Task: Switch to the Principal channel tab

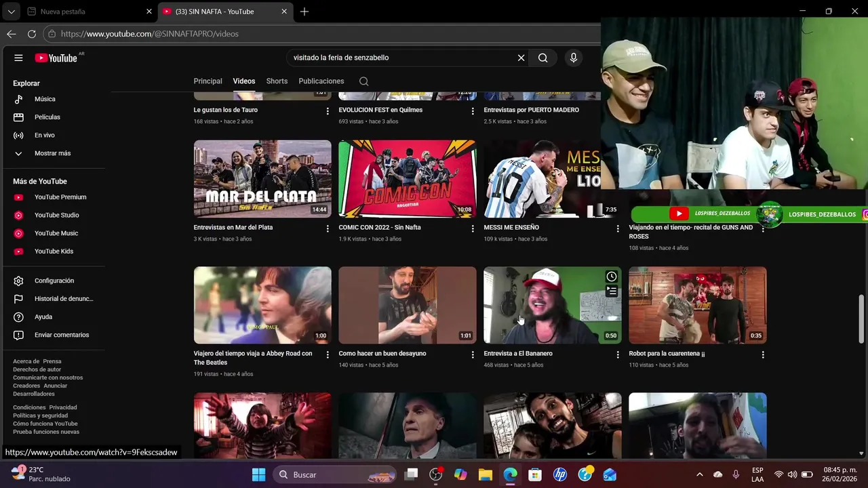Action: (x=208, y=81)
